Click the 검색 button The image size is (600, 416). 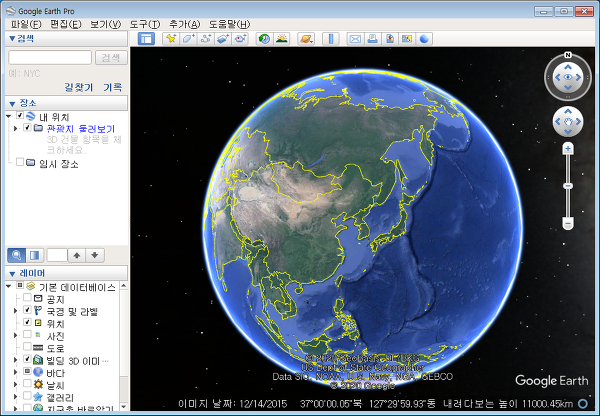111,58
